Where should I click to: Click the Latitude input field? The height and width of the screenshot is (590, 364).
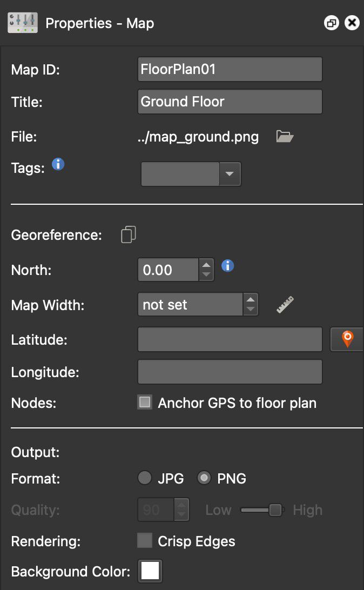(230, 339)
